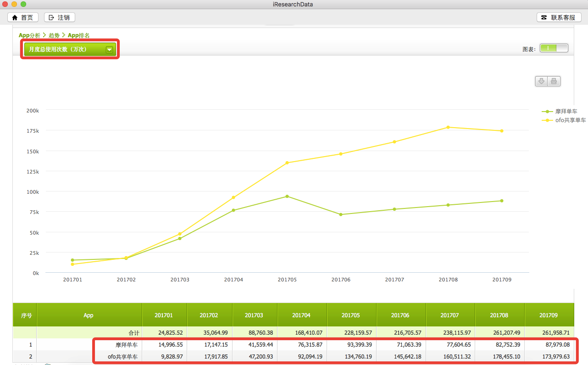
Task: Click the chart download arrow icon
Action: tap(541, 81)
